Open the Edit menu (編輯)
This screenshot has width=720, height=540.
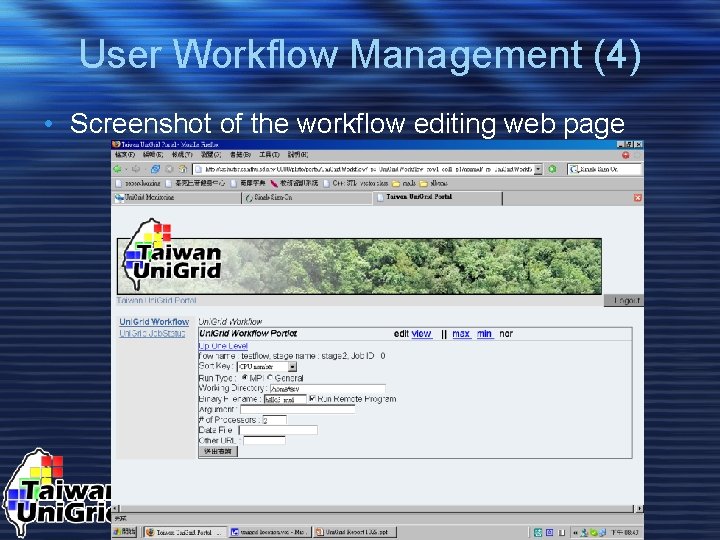(153, 155)
